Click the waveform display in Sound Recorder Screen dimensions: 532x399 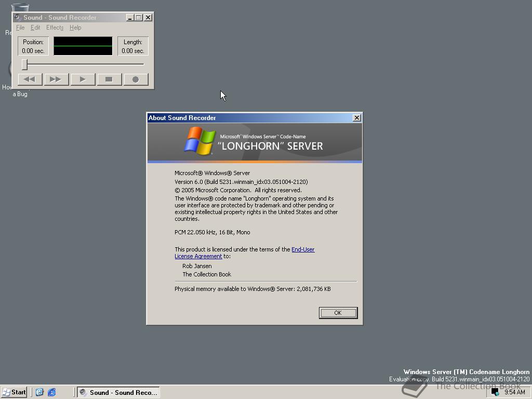coord(83,46)
